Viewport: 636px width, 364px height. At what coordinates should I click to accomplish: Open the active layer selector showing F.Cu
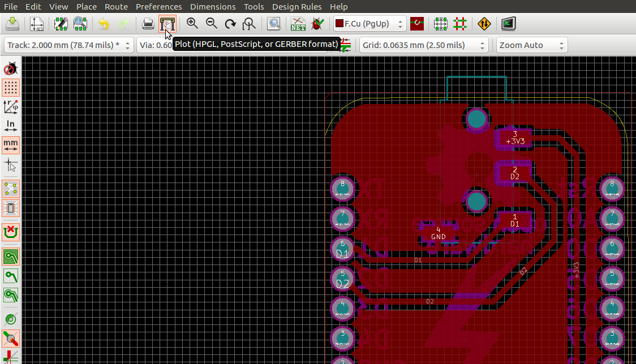coord(368,24)
